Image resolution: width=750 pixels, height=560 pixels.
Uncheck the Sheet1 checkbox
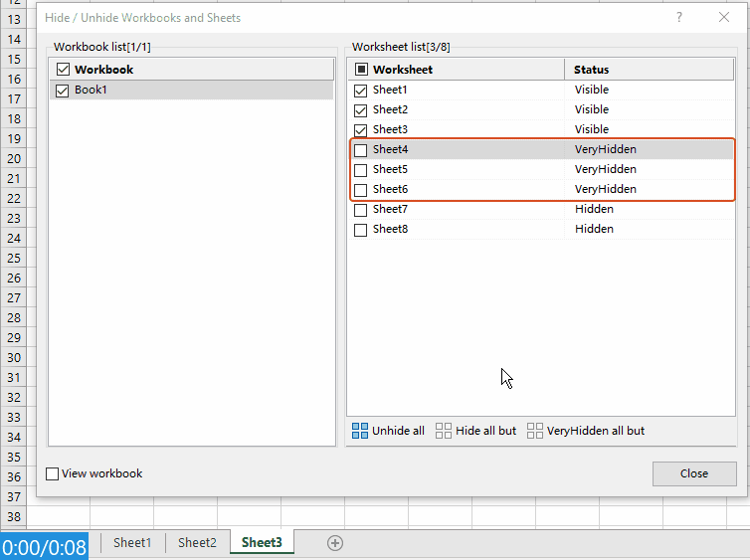(361, 91)
